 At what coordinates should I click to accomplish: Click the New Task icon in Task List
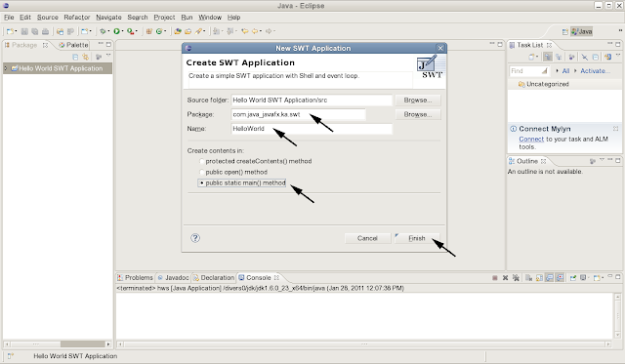pos(531,57)
